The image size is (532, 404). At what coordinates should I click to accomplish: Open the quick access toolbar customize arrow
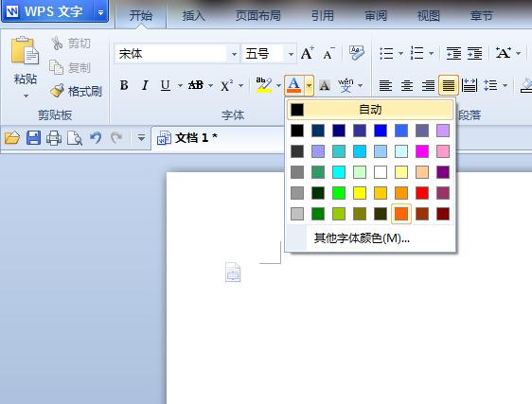click(141, 138)
